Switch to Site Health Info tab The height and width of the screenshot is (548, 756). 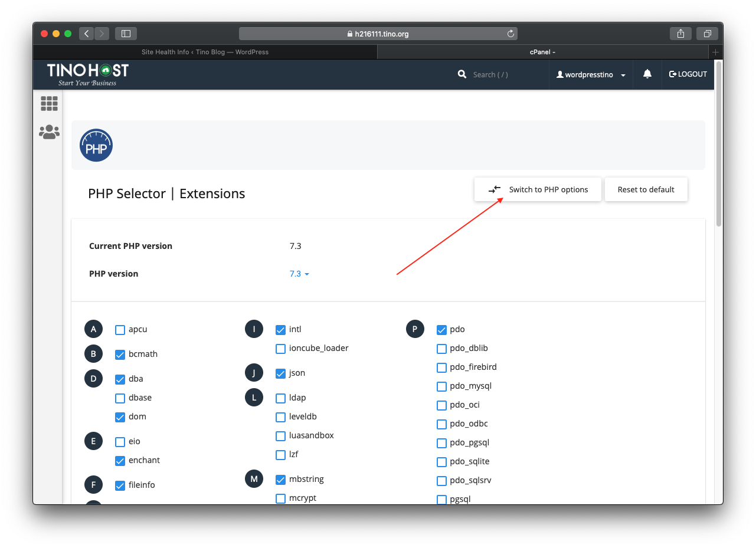pyautogui.click(x=205, y=52)
